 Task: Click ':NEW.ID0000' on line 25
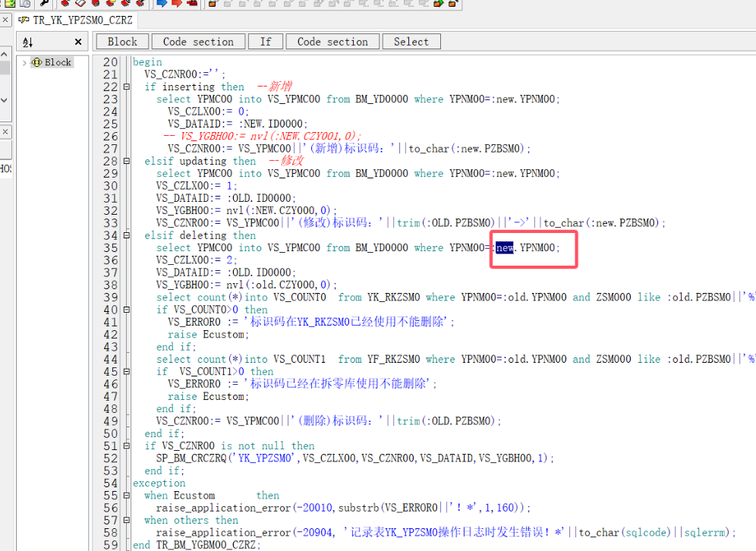point(272,124)
